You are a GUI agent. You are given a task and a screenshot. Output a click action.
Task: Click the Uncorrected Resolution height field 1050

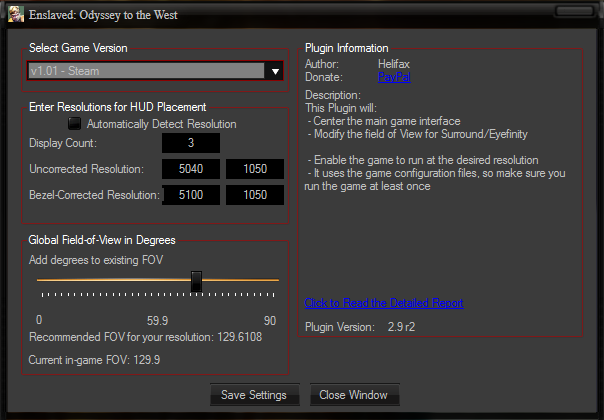255,169
